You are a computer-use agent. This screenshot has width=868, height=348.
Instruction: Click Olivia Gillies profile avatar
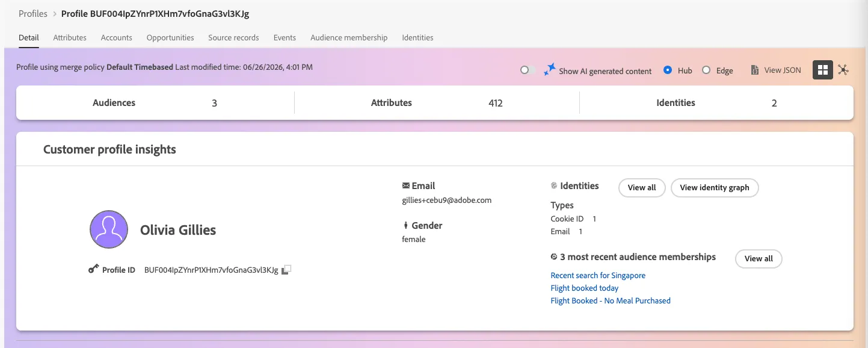[x=109, y=229]
